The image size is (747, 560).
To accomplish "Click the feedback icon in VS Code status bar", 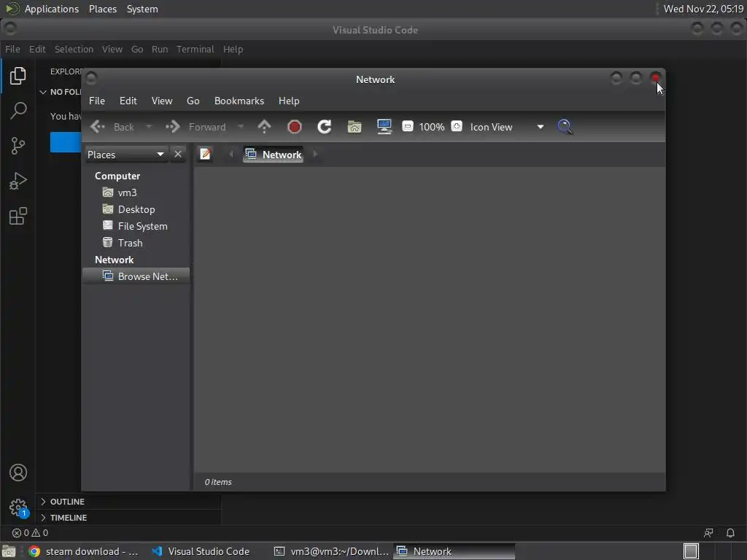I will [x=708, y=533].
